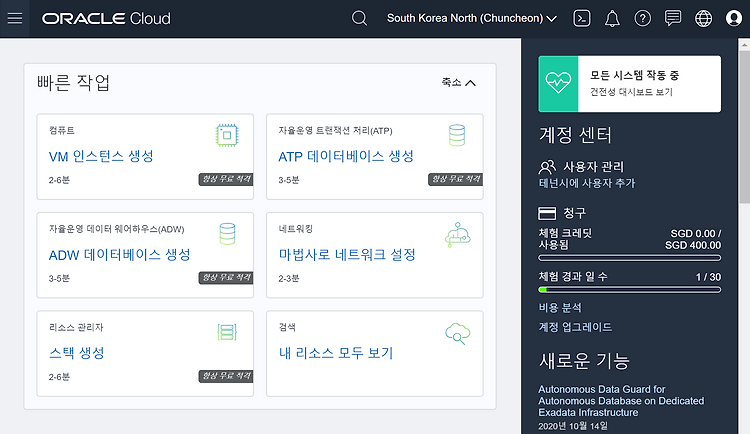Click the database icon on ADW card

227,234
